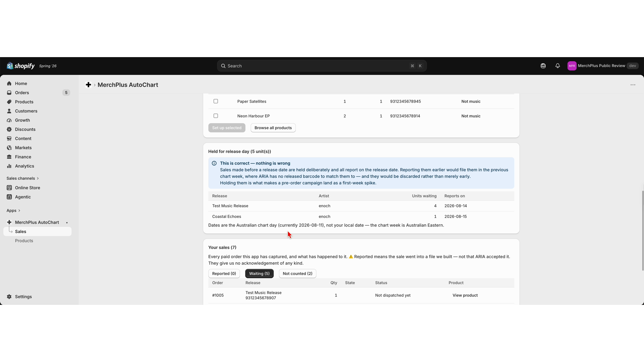644x362 pixels.
Task: Click the date 2026-08-15
Action: tap(456, 216)
